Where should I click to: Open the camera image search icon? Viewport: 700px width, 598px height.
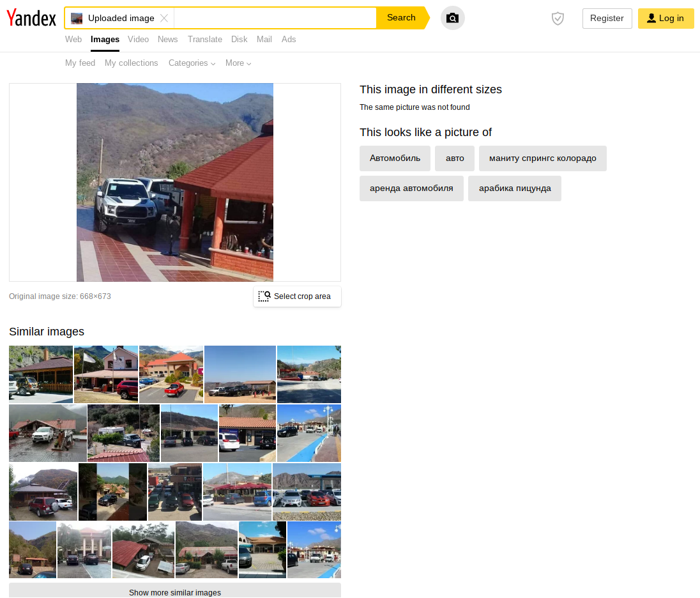pyautogui.click(x=452, y=18)
